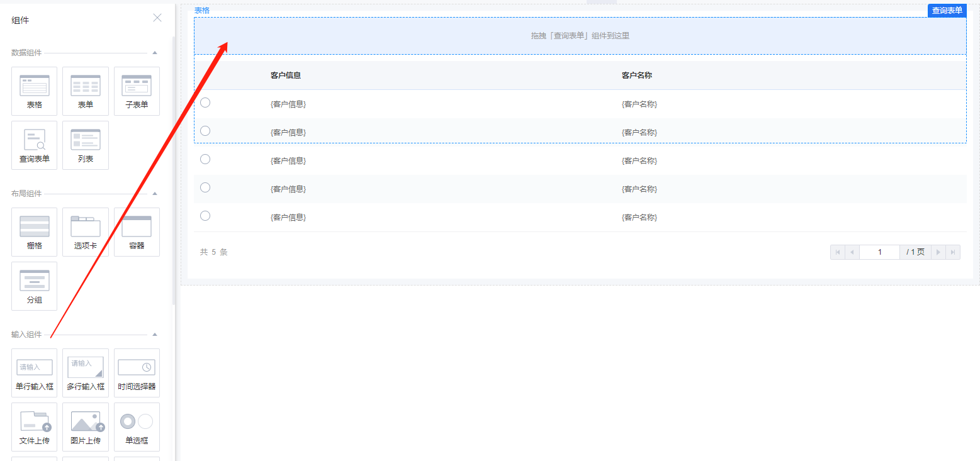This screenshot has width=980, height=461.
Task: Click the 拖拽「查询表单」组件到这里 drop zone
Action: pos(580,36)
